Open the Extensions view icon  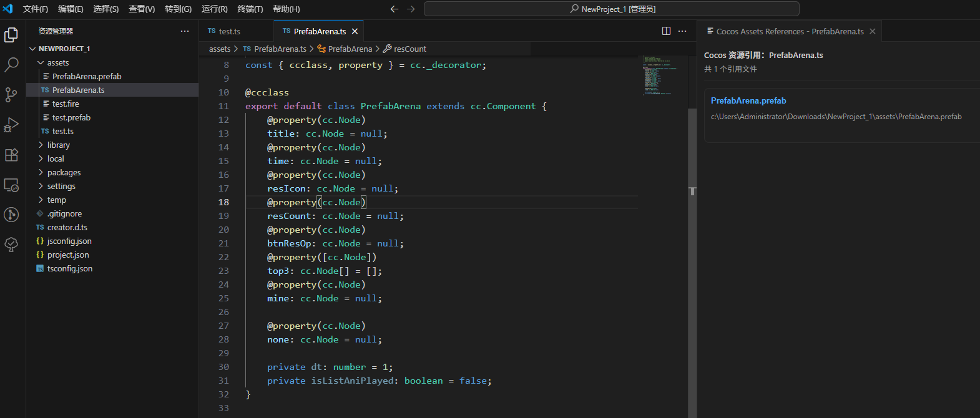pos(11,155)
